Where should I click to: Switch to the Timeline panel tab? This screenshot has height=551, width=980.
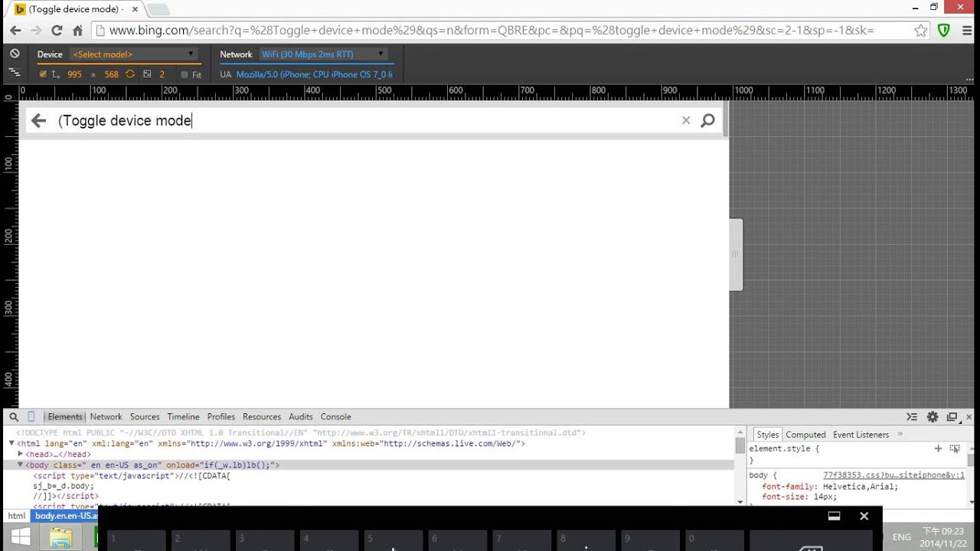pos(183,417)
